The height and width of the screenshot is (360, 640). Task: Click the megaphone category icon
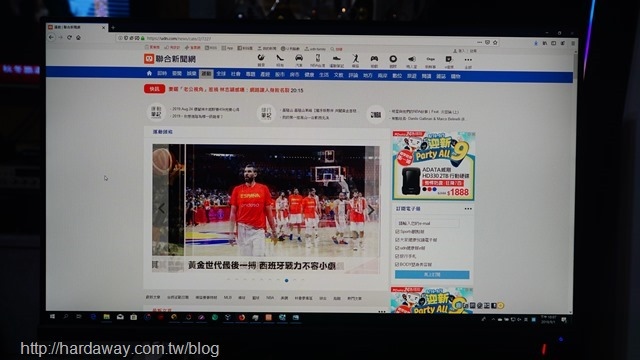coord(412,59)
